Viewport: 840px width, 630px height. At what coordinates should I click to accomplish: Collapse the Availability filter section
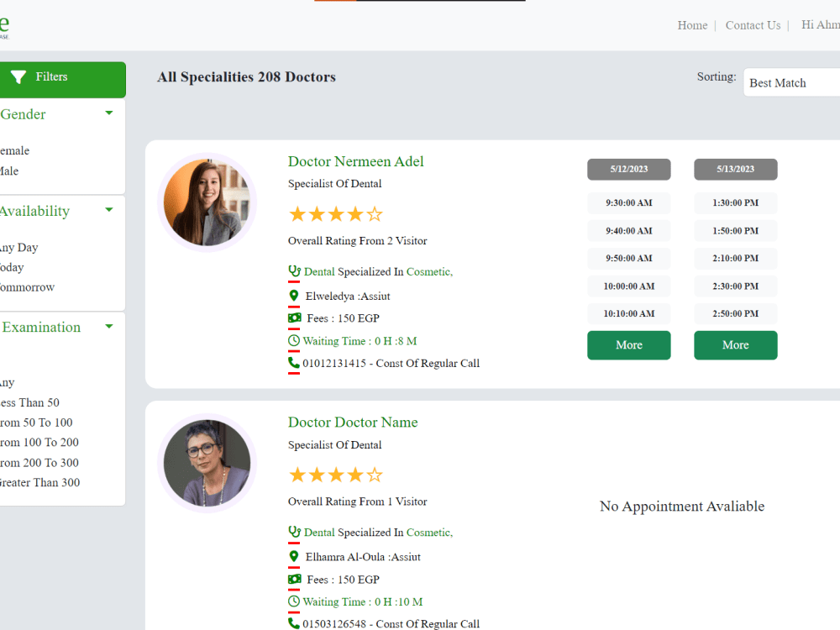click(109, 210)
